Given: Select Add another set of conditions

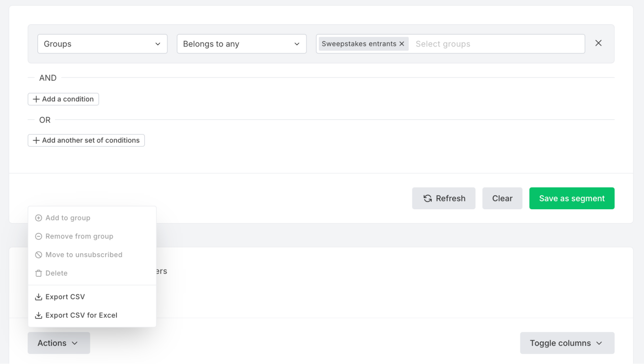Looking at the screenshot, I should pyautogui.click(x=86, y=140).
